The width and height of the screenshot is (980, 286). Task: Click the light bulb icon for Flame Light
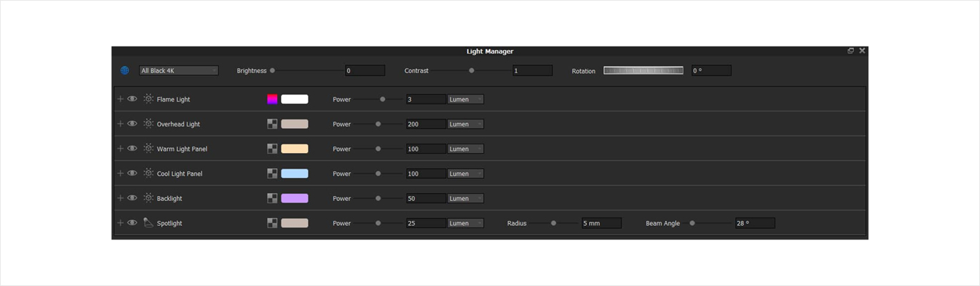pos(148,99)
